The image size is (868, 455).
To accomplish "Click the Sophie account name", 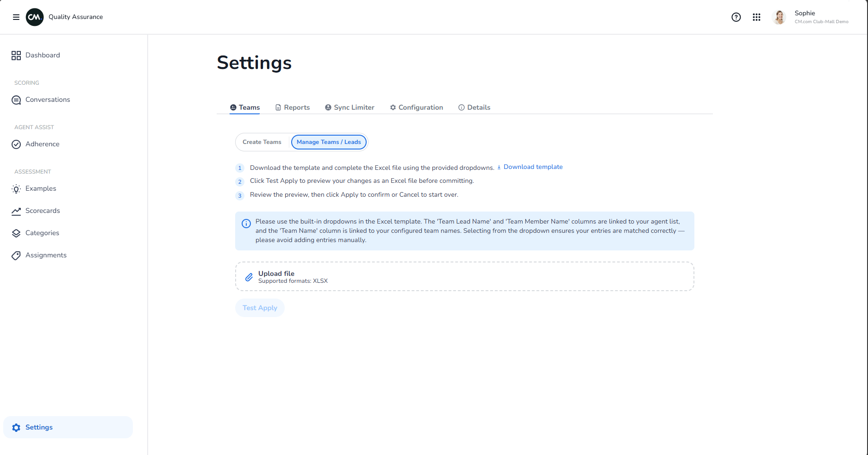I will coord(805,13).
